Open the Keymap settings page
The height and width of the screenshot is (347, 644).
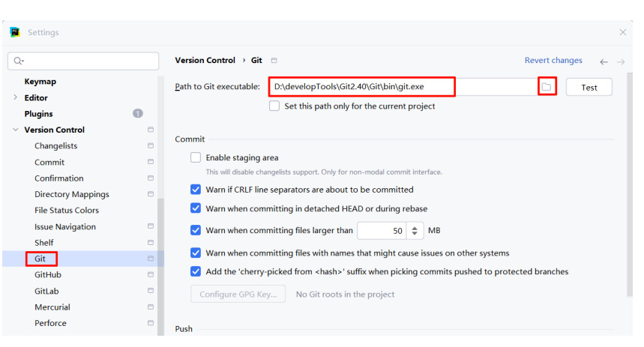(40, 81)
